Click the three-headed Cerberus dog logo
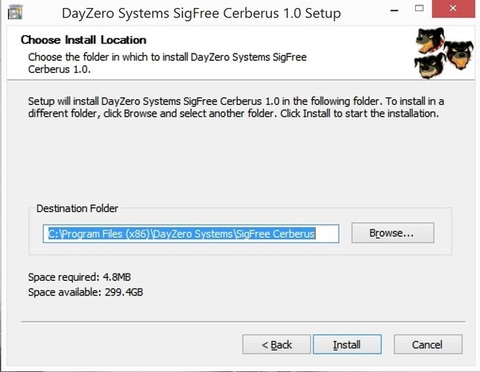This screenshot has width=480, height=372. (x=443, y=53)
